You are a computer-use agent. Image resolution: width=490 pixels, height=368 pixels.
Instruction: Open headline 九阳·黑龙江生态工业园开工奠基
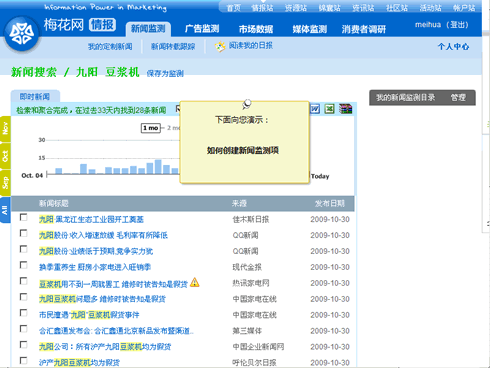91,219
